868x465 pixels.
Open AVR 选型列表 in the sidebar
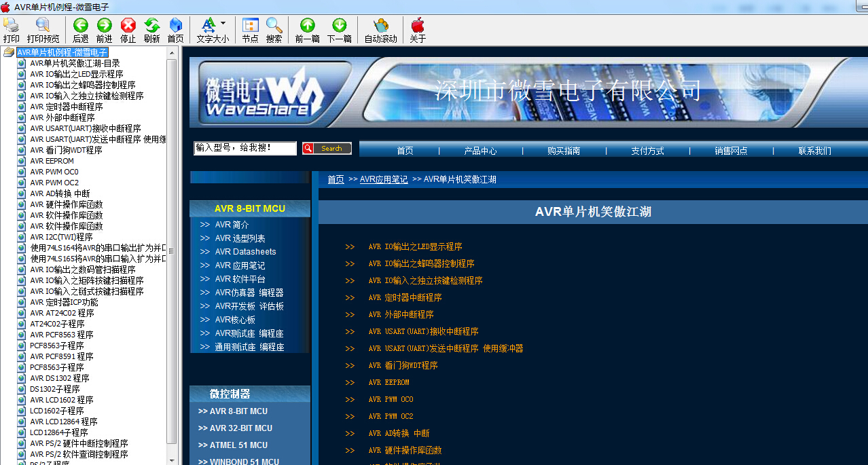click(240, 238)
